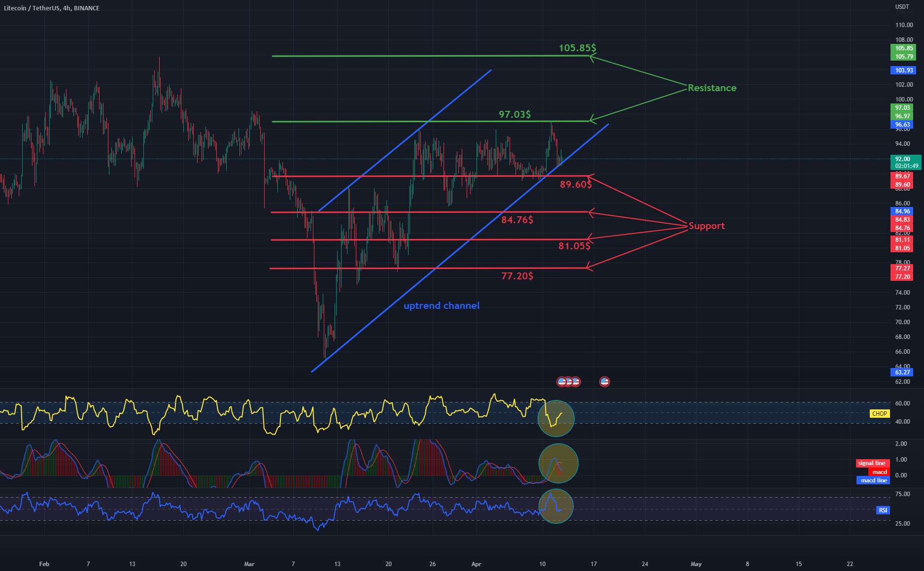Open the USDT currency selector on the price axis
The height and width of the screenshot is (571, 924).
pyautogui.click(x=902, y=7)
